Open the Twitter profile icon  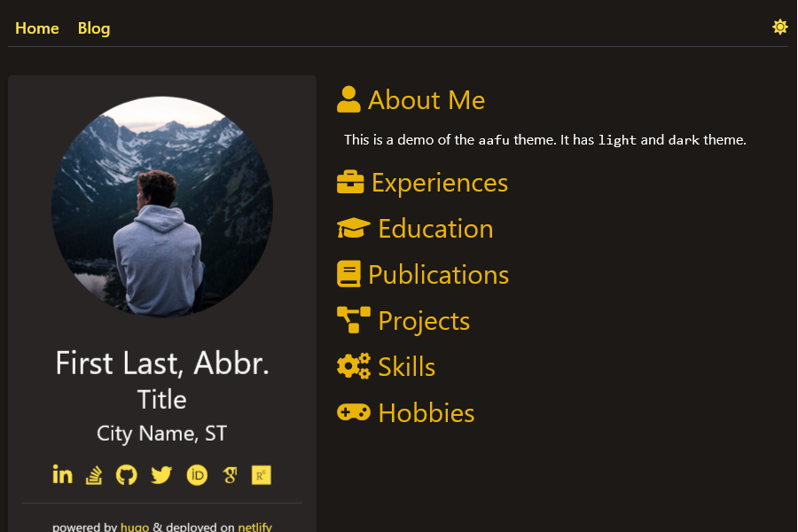tap(160, 475)
